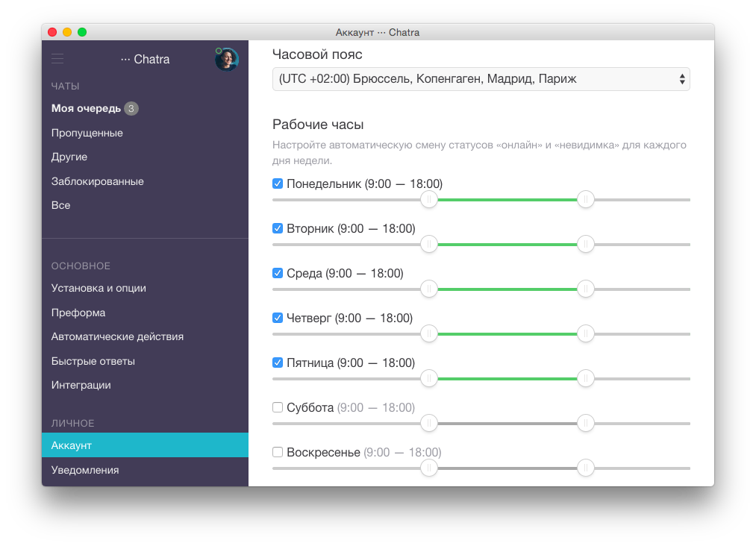Click the Четверг start time slider handle
This screenshot has height=546, width=756.
point(429,334)
